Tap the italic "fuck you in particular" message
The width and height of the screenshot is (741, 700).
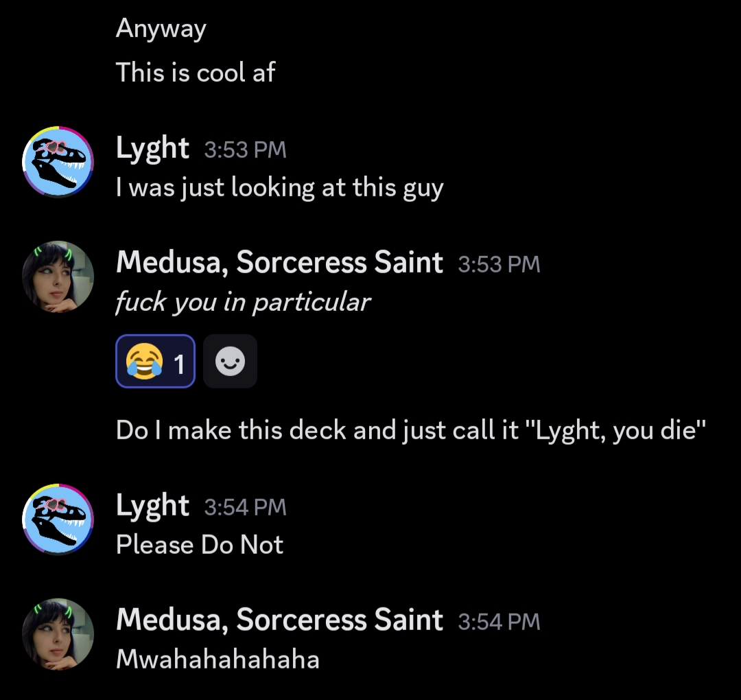pyautogui.click(x=243, y=302)
